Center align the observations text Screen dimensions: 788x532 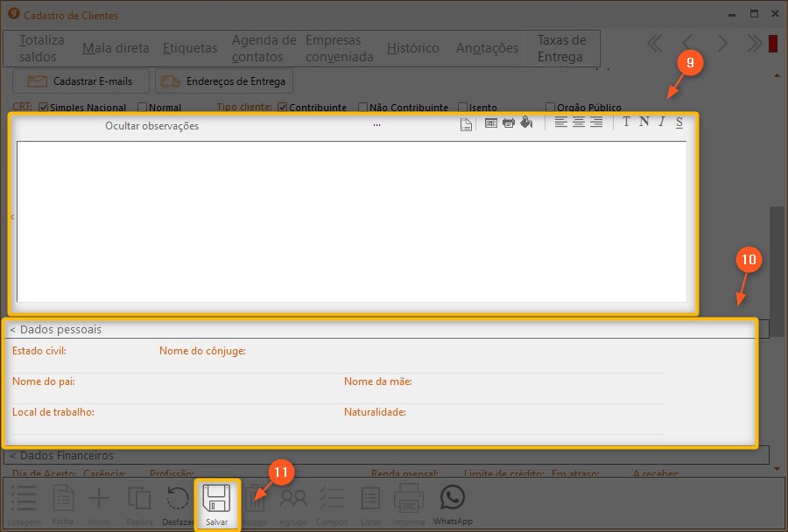point(579,122)
